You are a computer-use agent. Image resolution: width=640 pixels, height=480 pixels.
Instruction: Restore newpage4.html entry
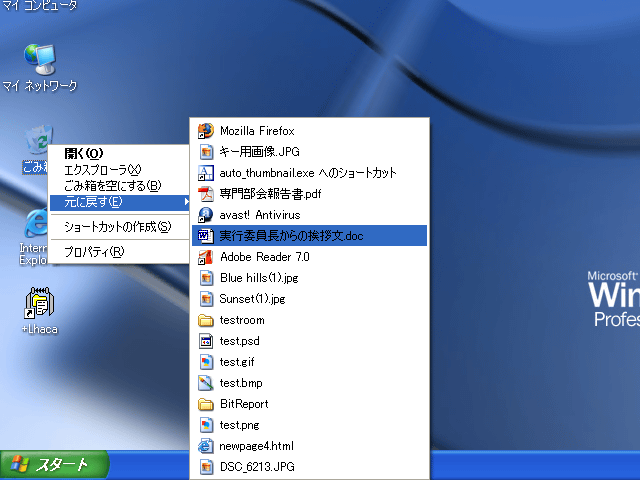point(309,446)
